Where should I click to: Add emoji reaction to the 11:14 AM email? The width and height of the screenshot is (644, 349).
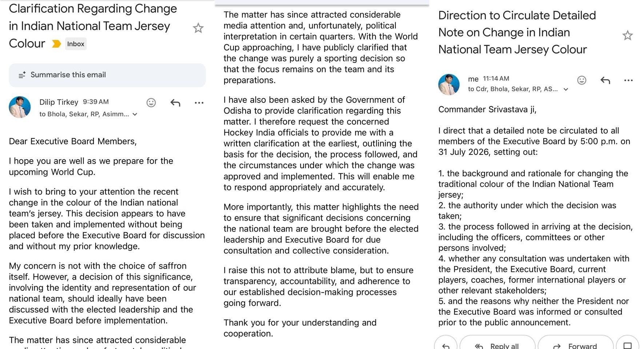[582, 80]
